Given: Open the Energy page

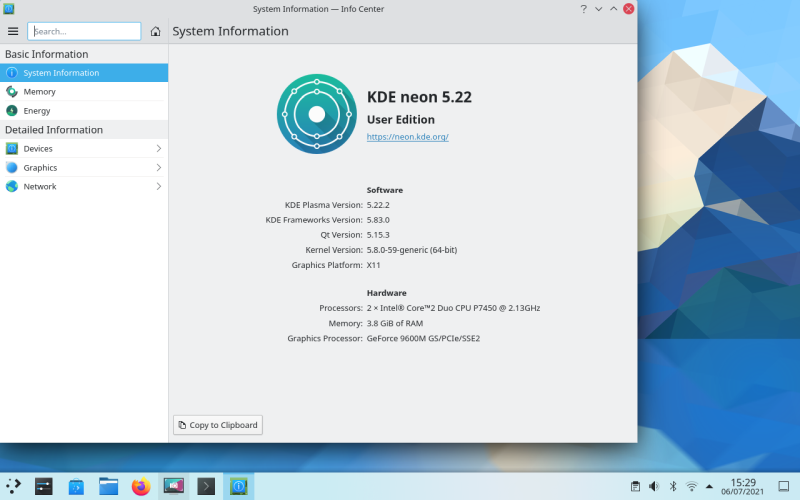Looking at the screenshot, I should (x=84, y=111).
